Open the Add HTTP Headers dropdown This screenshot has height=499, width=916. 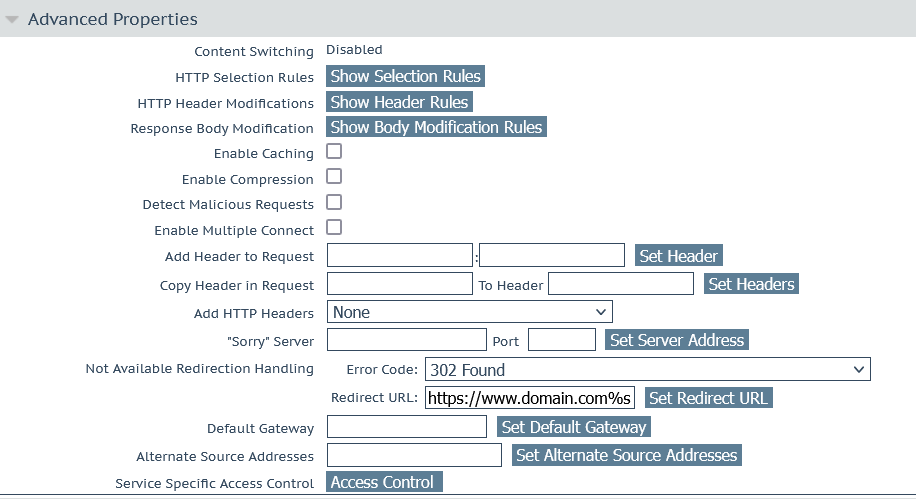470,312
